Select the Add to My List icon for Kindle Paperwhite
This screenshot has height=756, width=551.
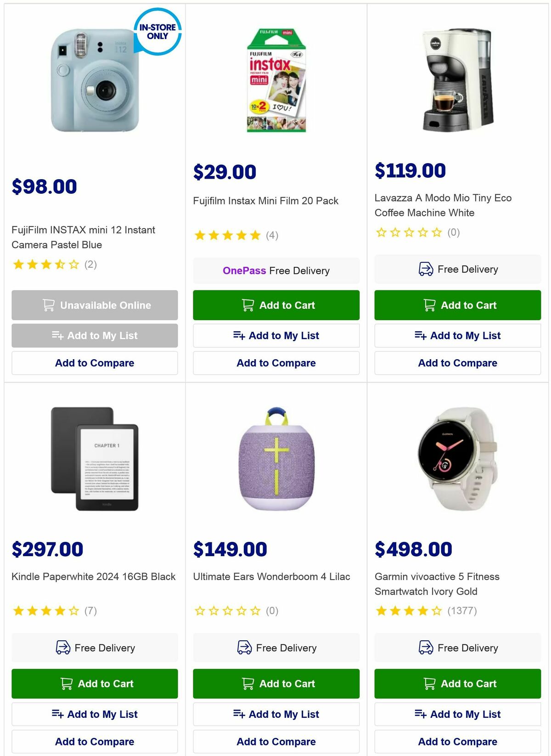[58, 714]
